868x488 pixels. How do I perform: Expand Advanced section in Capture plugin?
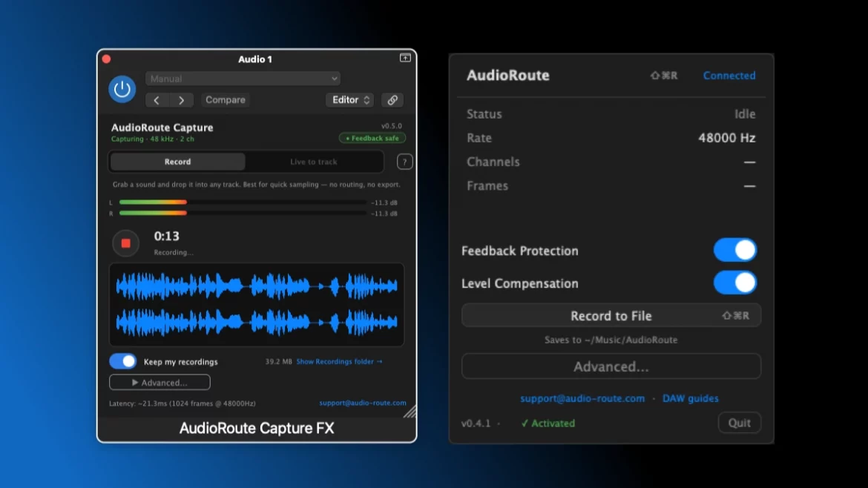[x=160, y=383]
